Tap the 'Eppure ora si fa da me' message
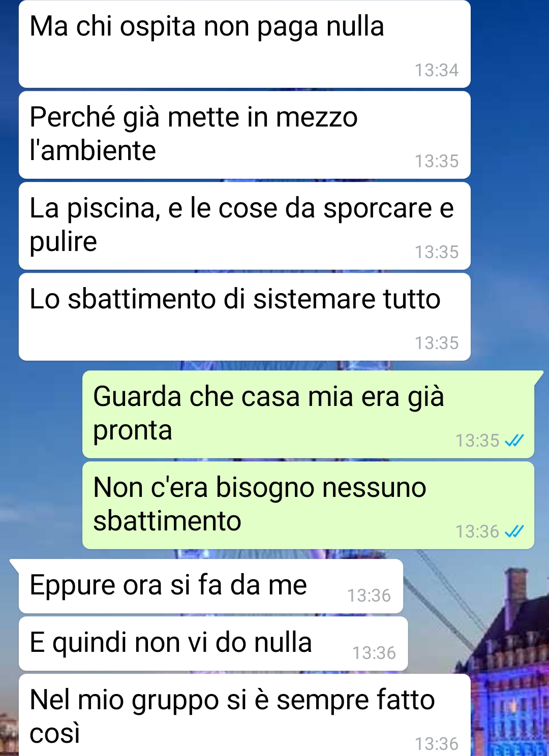 (211, 586)
